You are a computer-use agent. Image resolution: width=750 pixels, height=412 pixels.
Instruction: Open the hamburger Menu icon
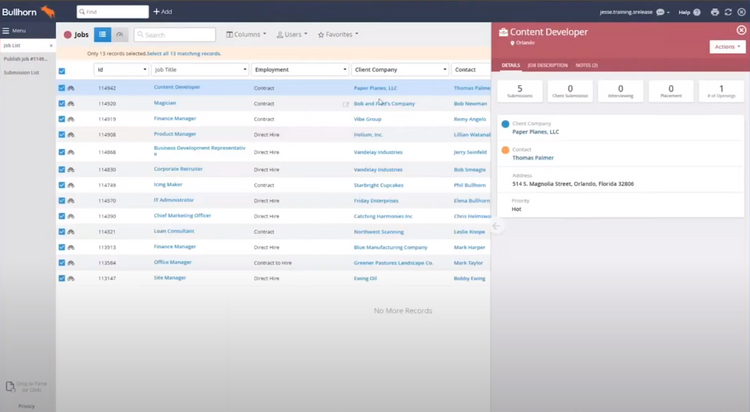[6, 31]
